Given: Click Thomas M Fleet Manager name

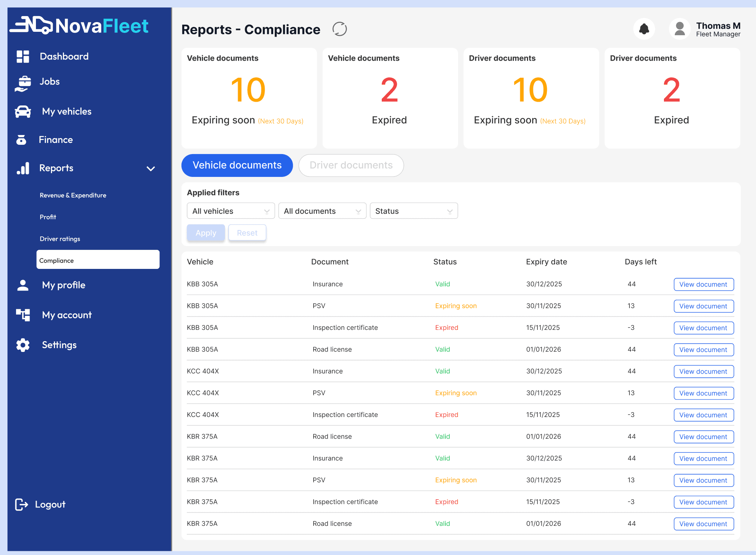Looking at the screenshot, I should point(718,29).
